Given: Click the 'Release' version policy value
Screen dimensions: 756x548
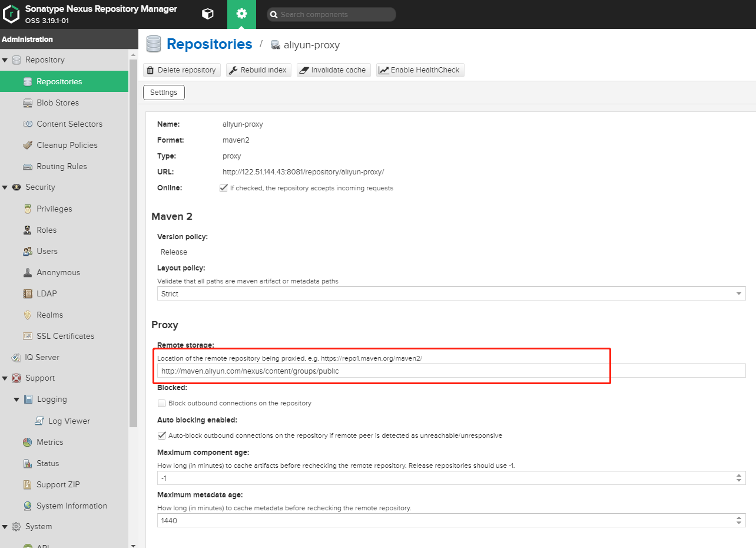Looking at the screenshot, I should 174,252.
